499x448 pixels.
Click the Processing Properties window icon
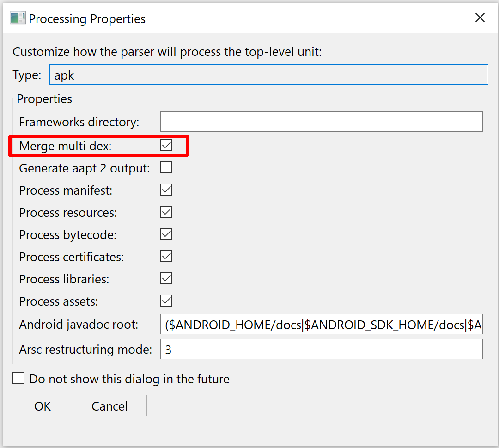pyautogui.click(x=18, y=18)
